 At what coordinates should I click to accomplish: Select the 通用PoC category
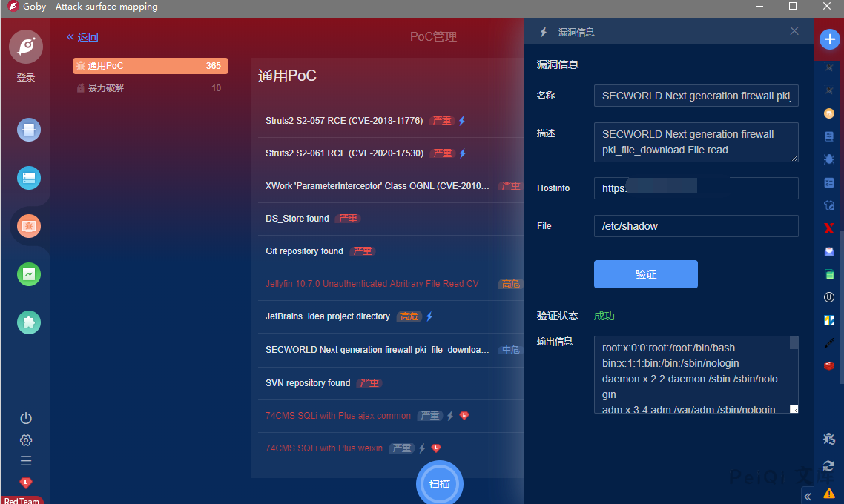150,66
